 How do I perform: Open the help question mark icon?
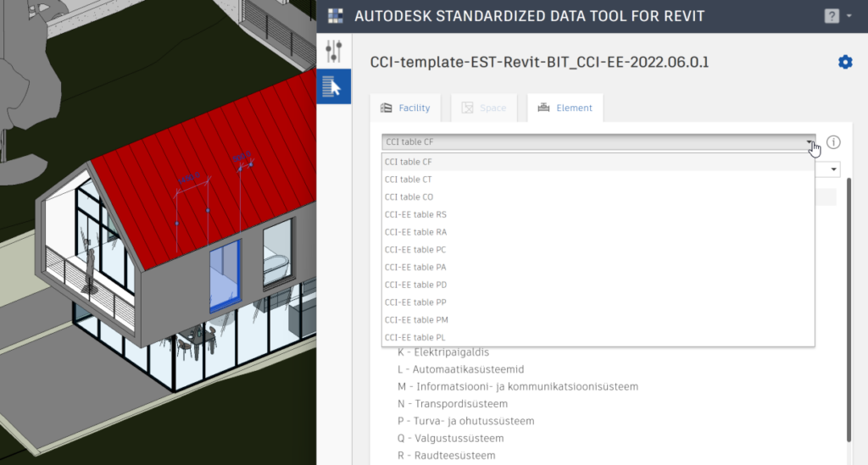pyautogui.click(x=832, y=16)
